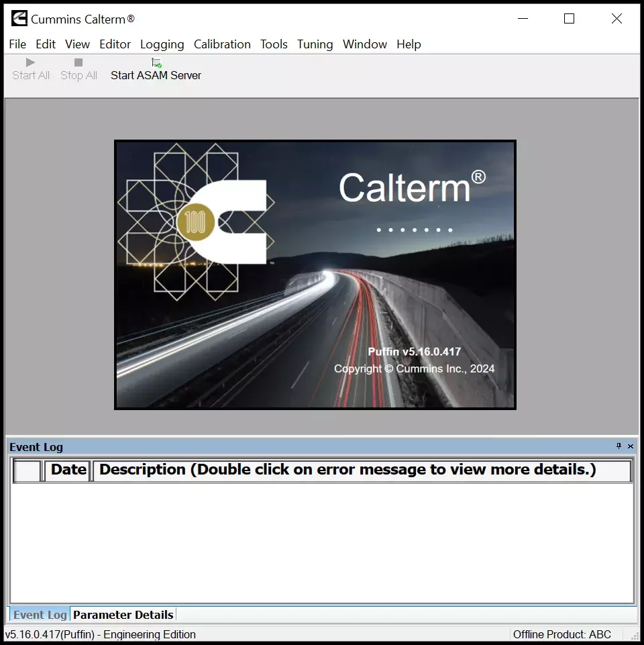
Task: Click the Date column header
Action: (x=67, y=470)
